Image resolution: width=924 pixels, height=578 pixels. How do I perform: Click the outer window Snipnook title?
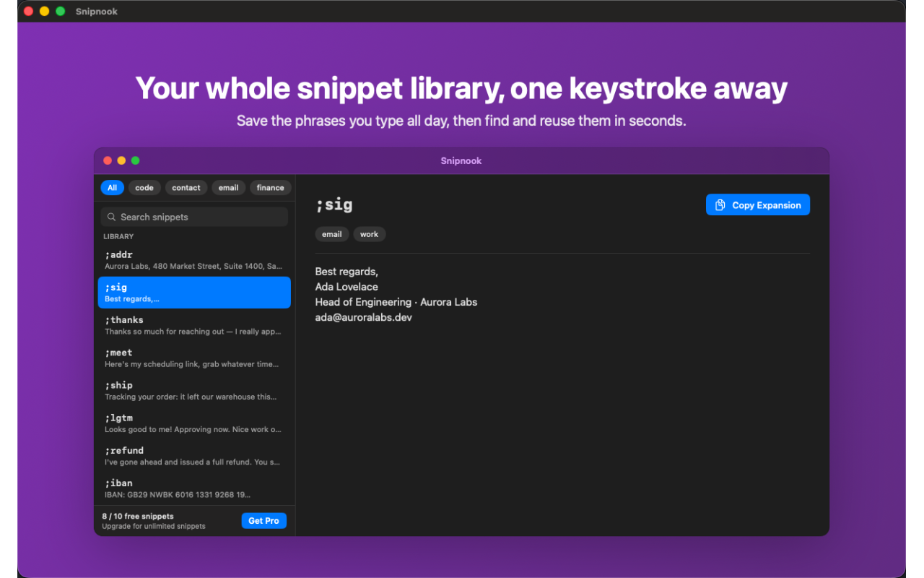coord(97,12)
